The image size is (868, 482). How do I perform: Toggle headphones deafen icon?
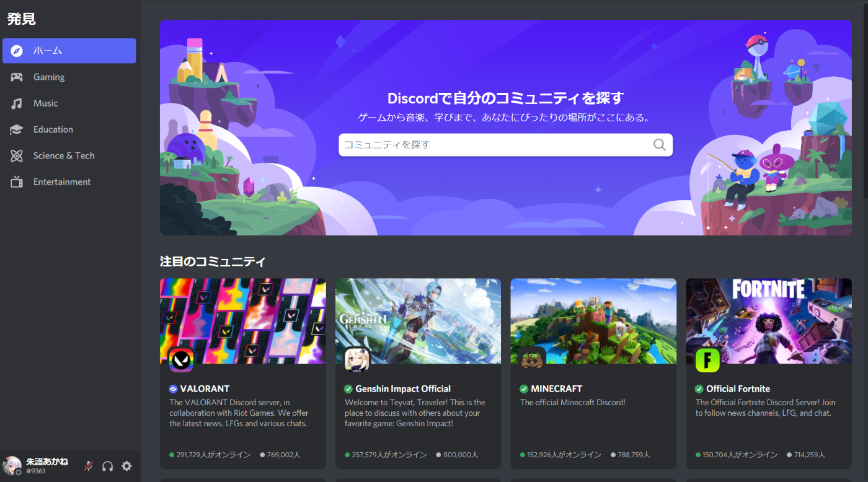pyautogui.click(x=108, y=466)
